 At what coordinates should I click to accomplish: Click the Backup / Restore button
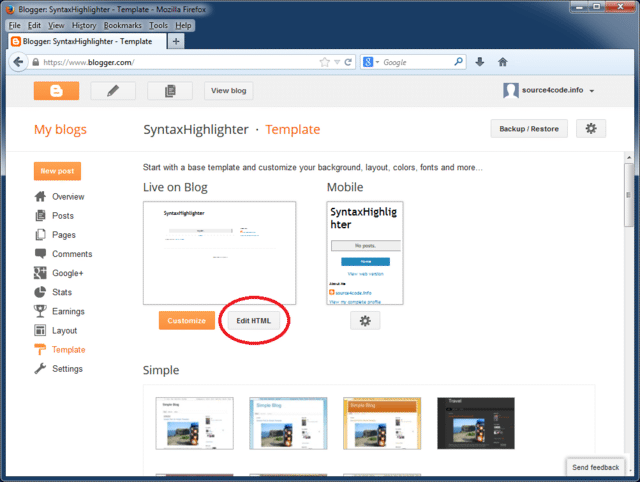coord(529,129)
